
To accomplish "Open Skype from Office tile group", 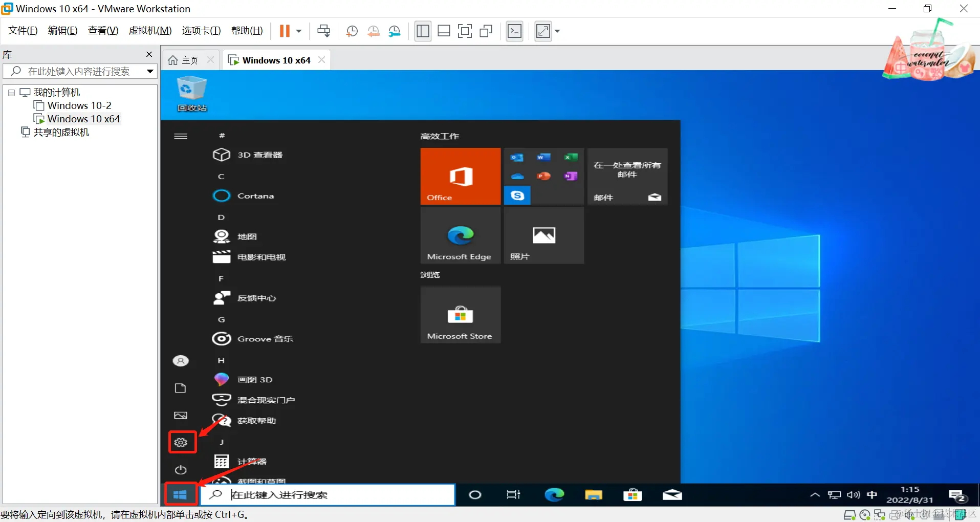I will click(517, 195).
